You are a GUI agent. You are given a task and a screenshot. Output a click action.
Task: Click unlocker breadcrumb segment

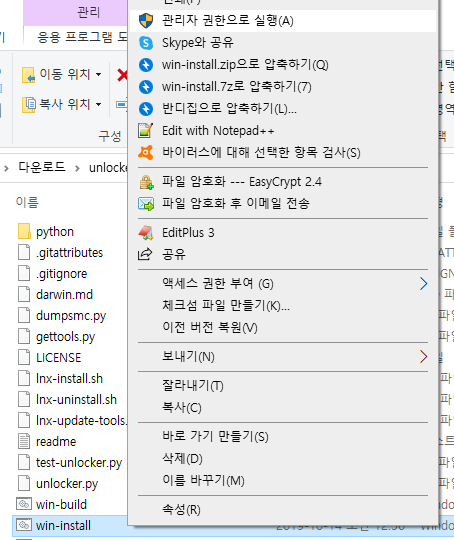[x=108, y=168]
